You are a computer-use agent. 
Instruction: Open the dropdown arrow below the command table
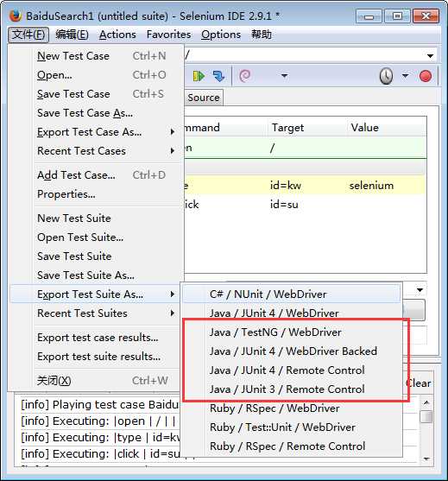point(420,290)
